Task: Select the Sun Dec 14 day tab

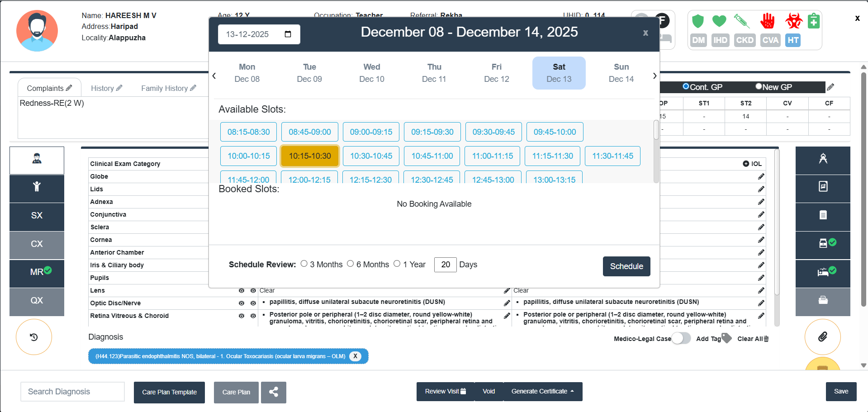Action: click(621, 73)
